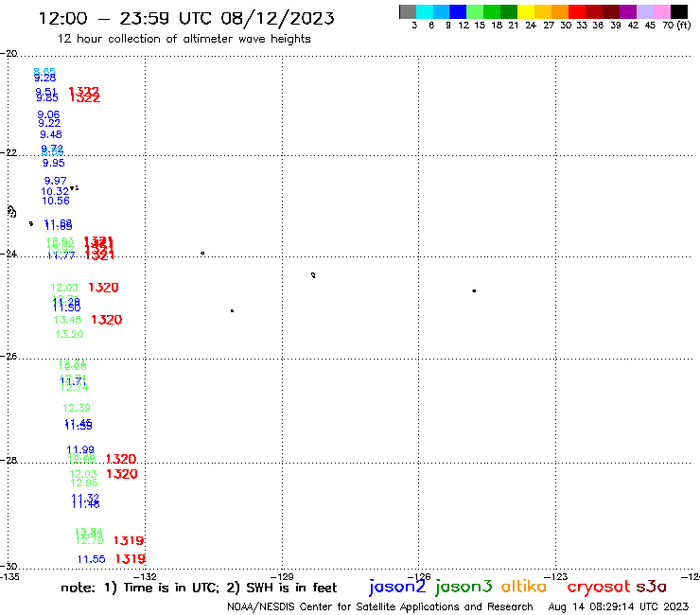Click the latitude label -28

9,460
